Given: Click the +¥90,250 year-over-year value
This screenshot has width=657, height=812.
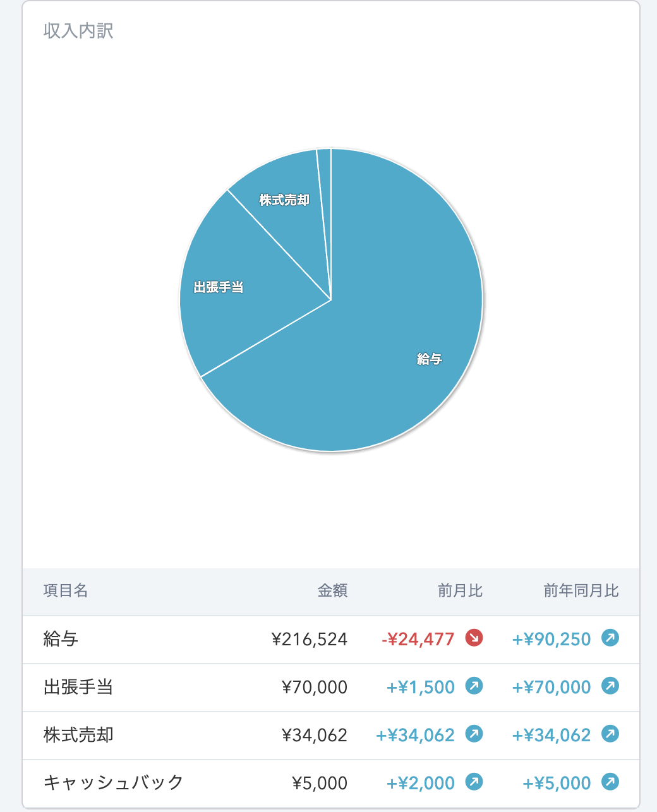Looking at the screenshot, I should click(552, 639).
